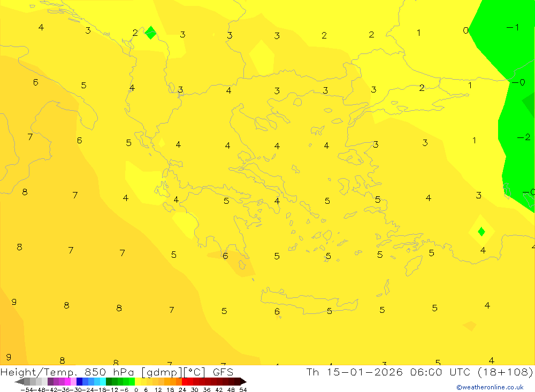Click the green diamond marker near top left
Viewport: 535px width, 392px height.
point(150,33)
